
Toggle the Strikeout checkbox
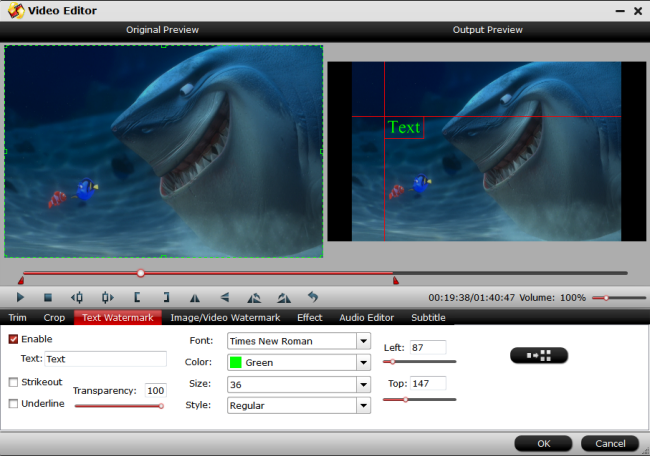tap(13, 382)
